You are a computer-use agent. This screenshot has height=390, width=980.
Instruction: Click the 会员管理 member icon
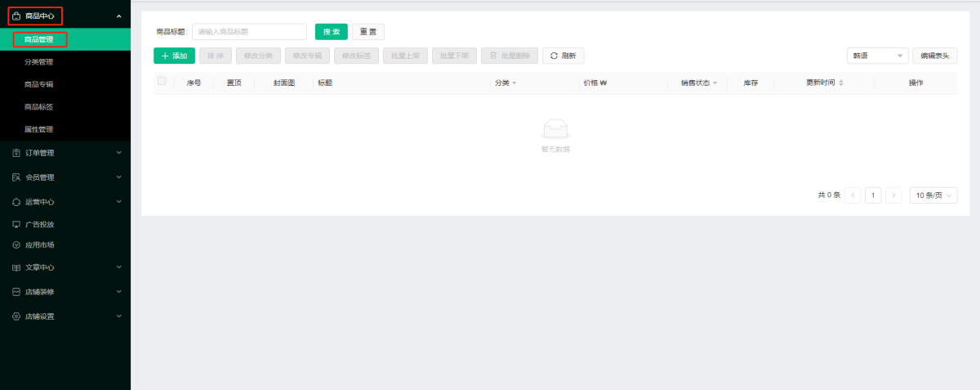[x=16, y=177]
